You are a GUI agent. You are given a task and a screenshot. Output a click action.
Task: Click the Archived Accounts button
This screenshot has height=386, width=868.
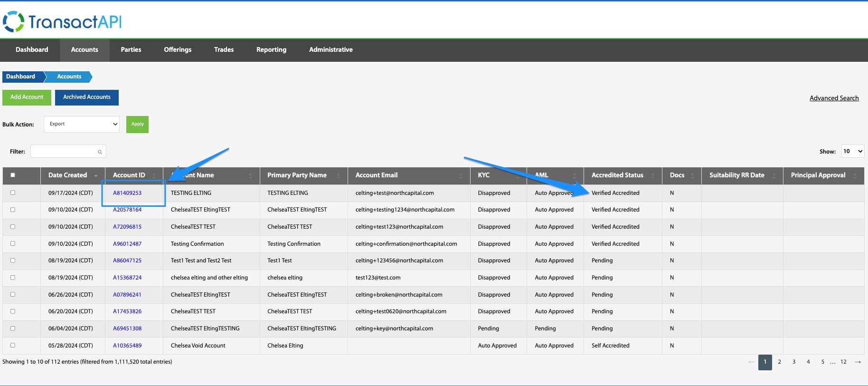(87, 97)
